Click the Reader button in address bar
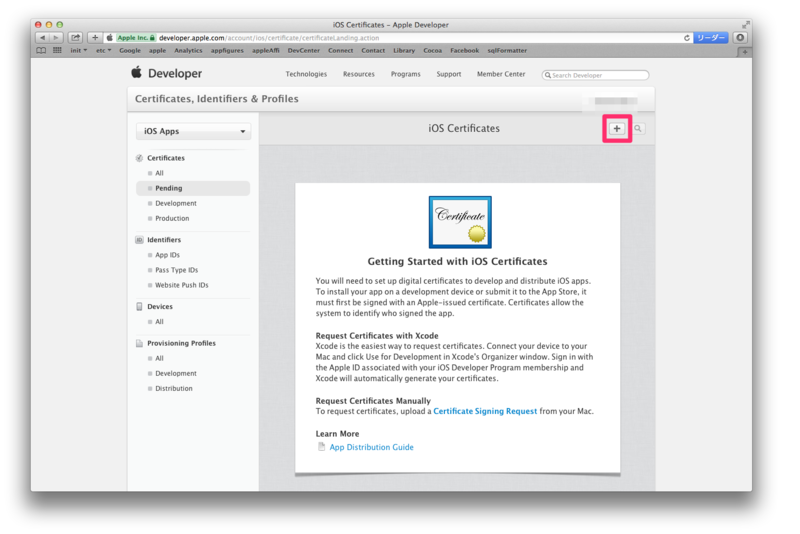800x534 pixels. [x=710, y=38]
